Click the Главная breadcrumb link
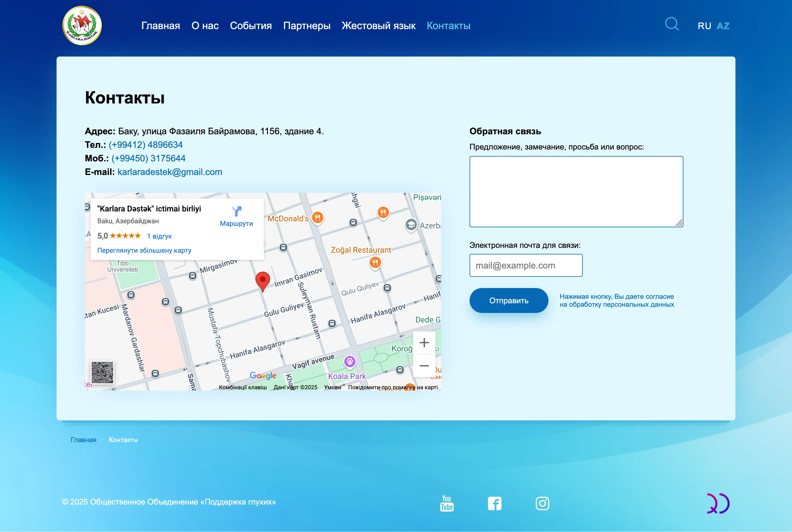 pos(83,440)
